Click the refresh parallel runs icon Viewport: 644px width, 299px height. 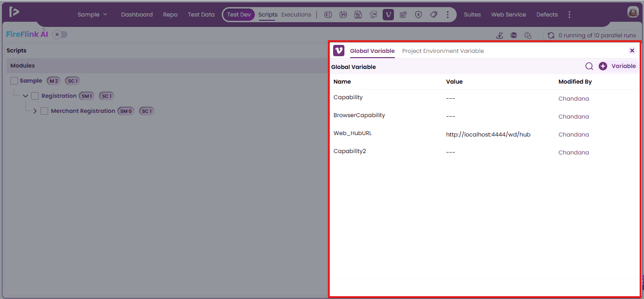click(x=551, y=35)
